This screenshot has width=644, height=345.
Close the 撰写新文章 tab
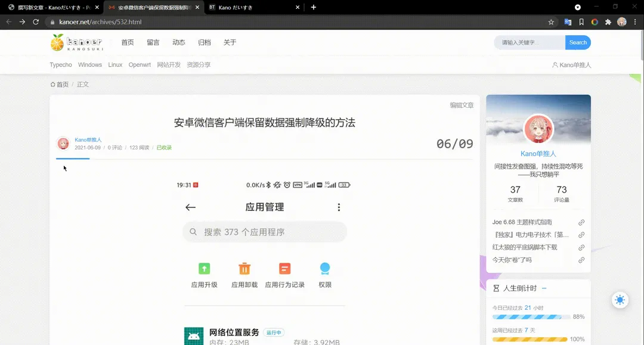pyautogui.click(x=97, y=7)
